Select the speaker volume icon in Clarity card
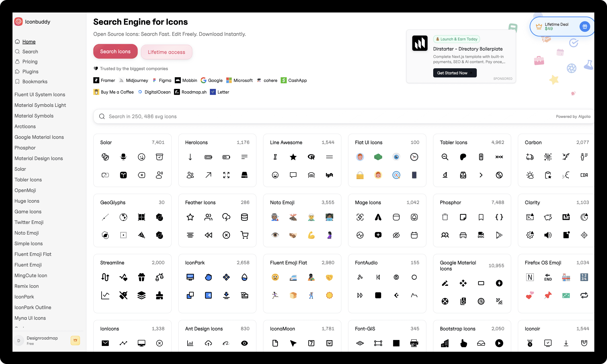Viewport: 607px width, 364px height. tap(548, 235)
